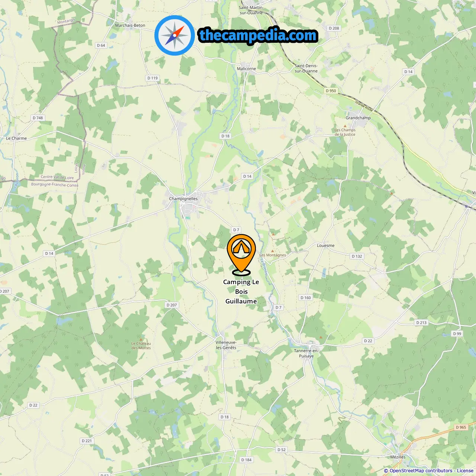Click the D 748 road shield
Screen dimensions: 476x476
click(x=38, y=118)
